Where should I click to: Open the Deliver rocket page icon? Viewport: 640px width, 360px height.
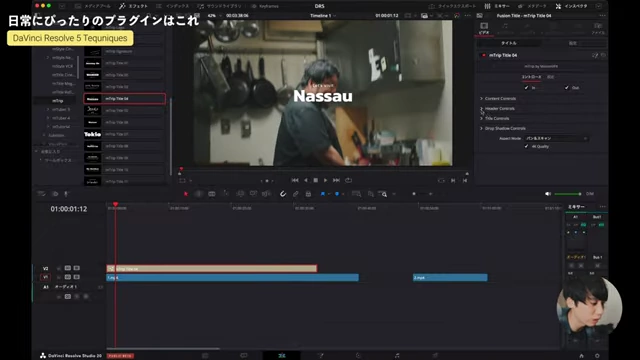click(x=435, y=356)
